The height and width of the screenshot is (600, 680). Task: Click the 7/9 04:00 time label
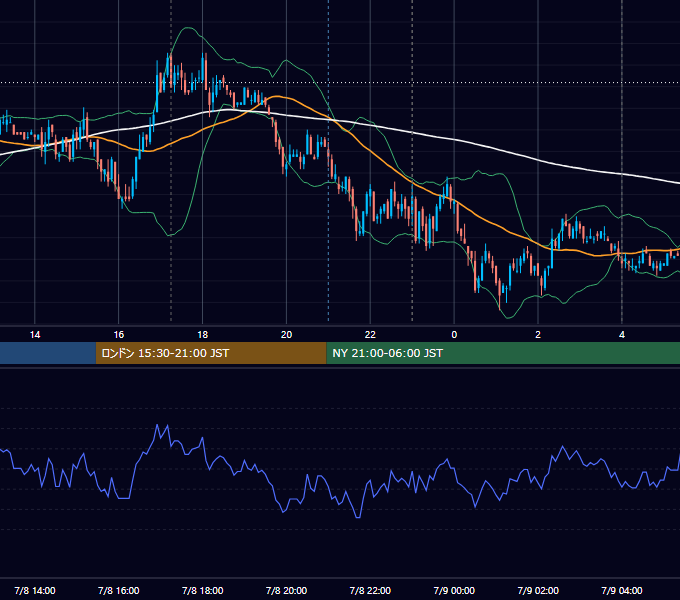pos(622,590)
